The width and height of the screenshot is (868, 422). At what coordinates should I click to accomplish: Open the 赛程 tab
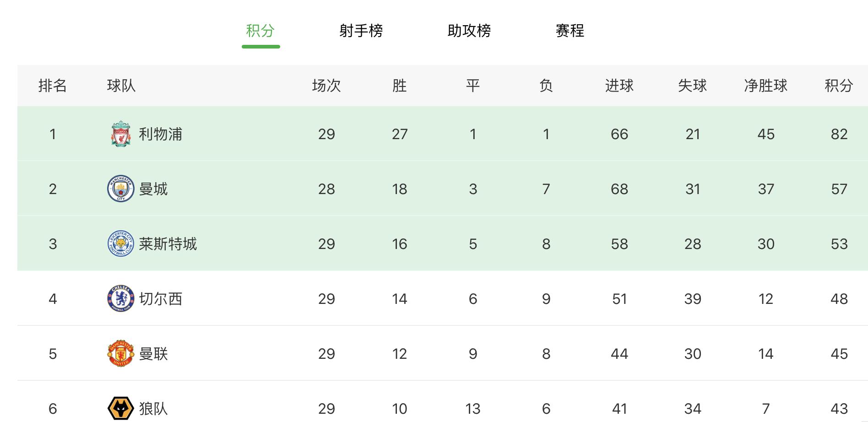click(x=569, y=31)
